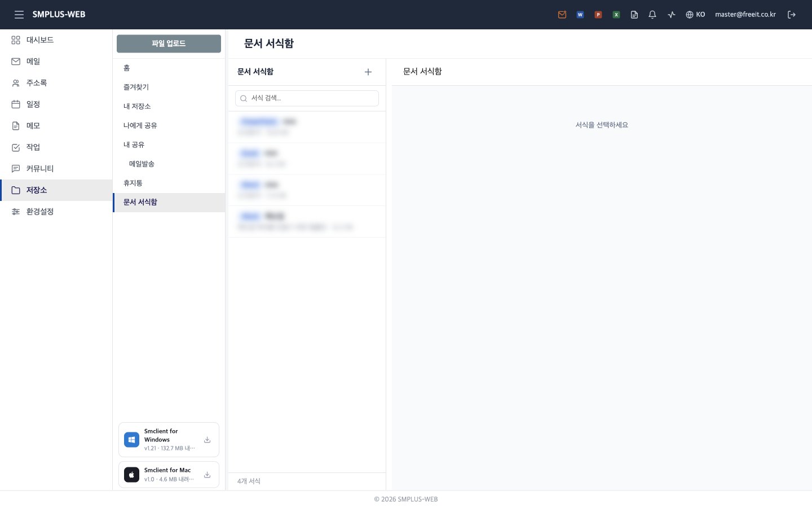Open the document file icon in header

point(634,15)
